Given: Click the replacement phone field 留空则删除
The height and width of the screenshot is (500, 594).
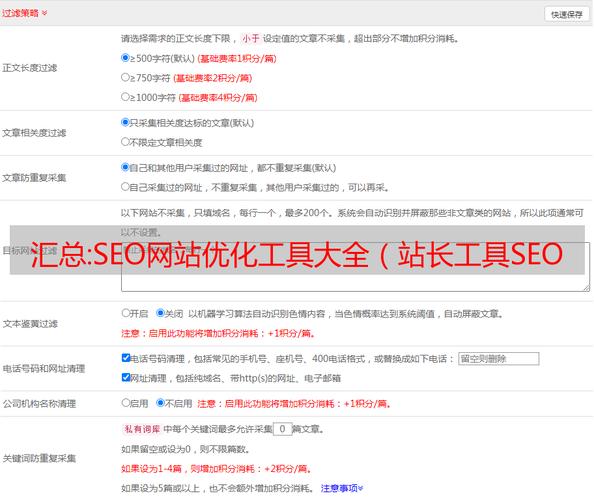Looking at the screenshot, I should [499, 359].
